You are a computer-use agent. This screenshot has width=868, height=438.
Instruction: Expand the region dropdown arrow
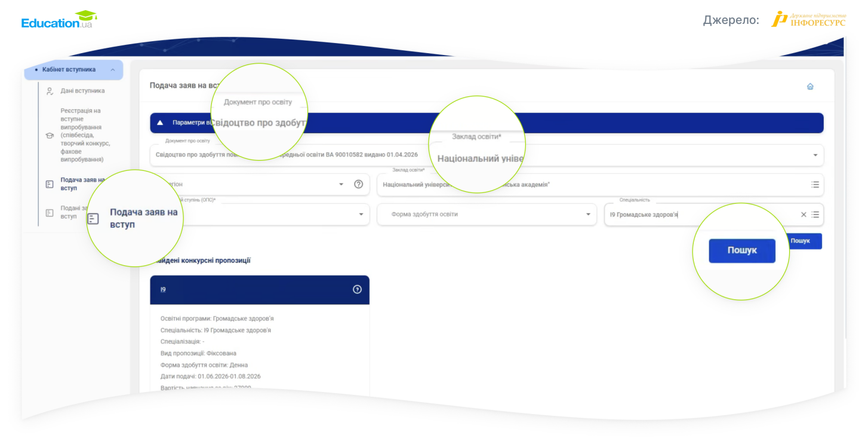click(x=341, y=184)
